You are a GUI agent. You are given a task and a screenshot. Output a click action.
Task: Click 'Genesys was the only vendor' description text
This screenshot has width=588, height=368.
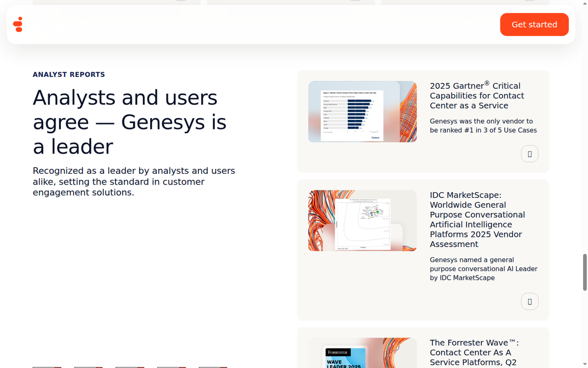coord(483,126)
